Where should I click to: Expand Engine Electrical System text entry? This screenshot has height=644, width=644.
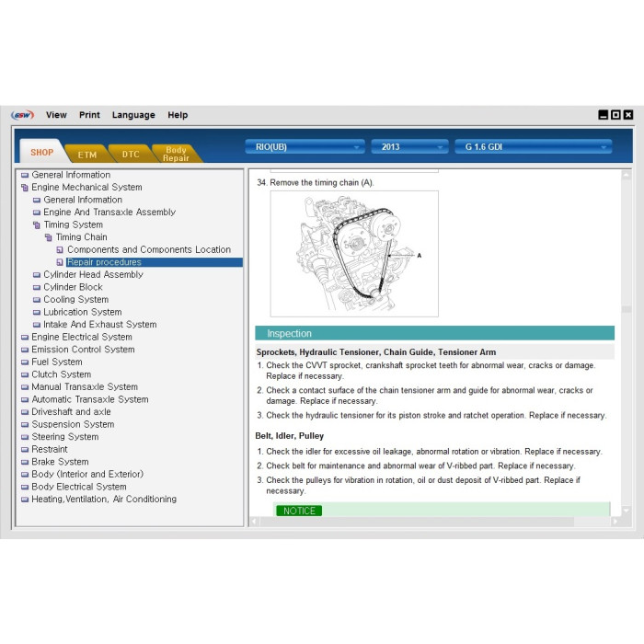(82, 337)
